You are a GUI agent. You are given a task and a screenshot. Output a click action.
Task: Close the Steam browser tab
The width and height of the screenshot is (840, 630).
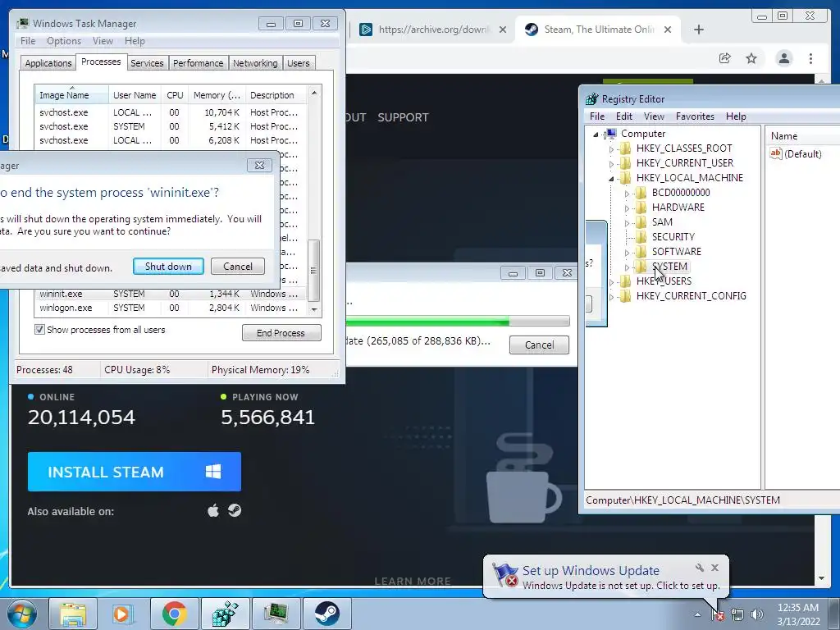pos(668,30)
